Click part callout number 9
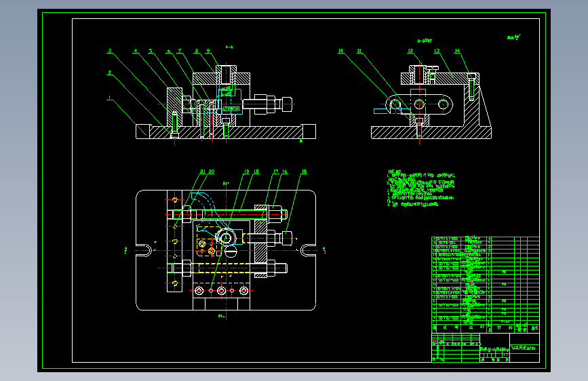 tap(208, 51)
